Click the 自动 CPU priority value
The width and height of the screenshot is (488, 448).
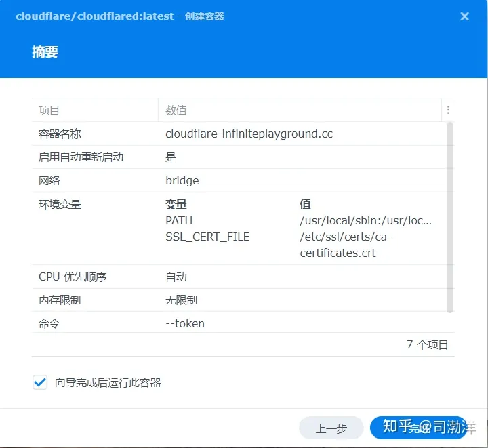click(176, 277)
